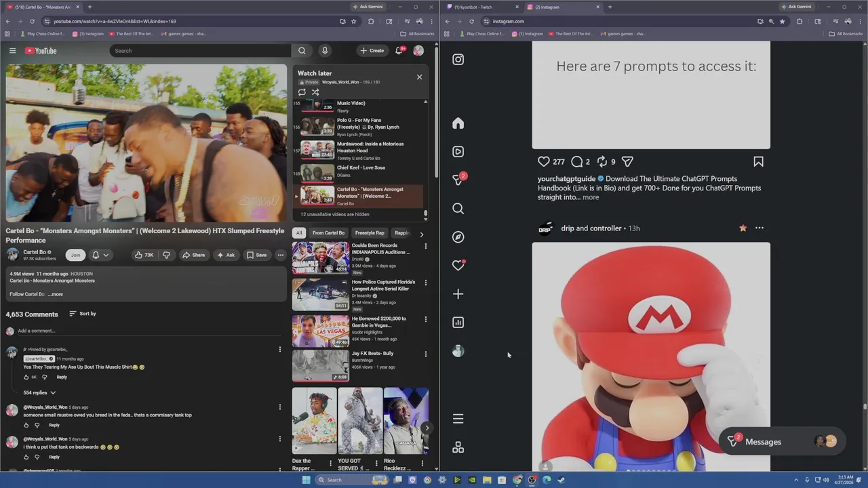
Task: Join the Cartel Bo channel
Action: tap(75, 255)
